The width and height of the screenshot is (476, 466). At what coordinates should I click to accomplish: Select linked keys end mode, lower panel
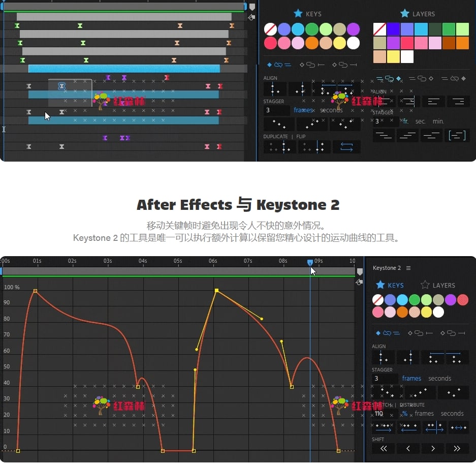[453, 333]
